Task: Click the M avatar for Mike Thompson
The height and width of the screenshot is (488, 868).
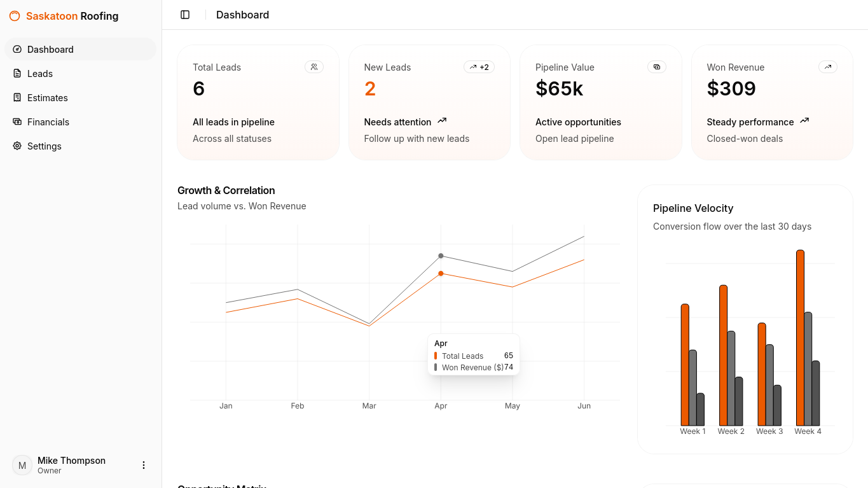Action: 22,465
